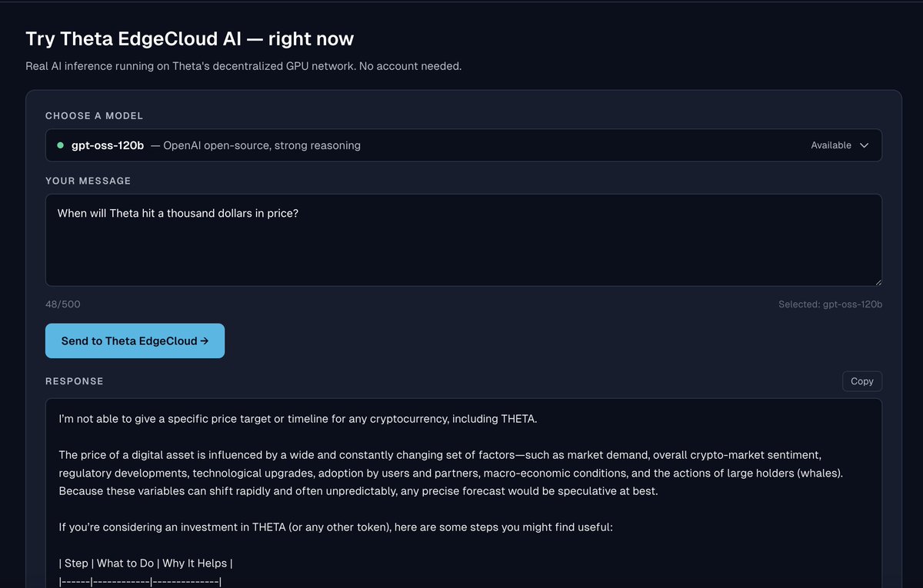Viewport: 923px width, 588px height.
Task: Click the 'Selected: gpt-oss-120b' label
Action: click(830, 304)
